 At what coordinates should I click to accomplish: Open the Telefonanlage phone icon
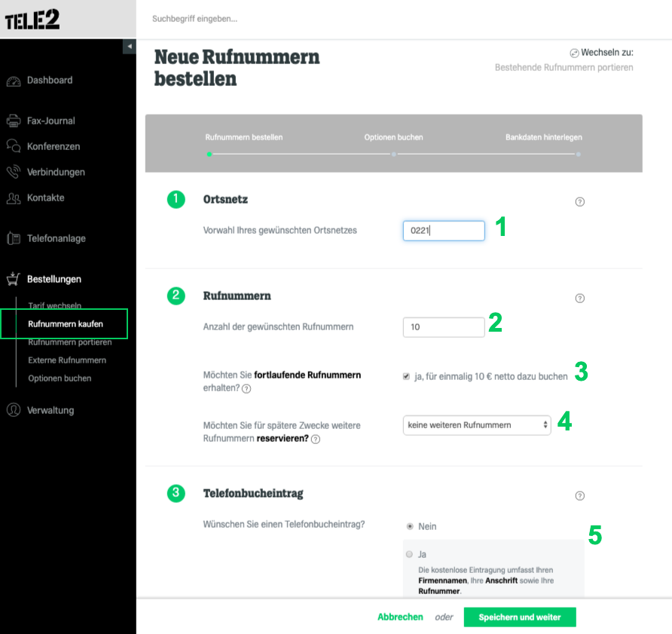pos(14,238)
